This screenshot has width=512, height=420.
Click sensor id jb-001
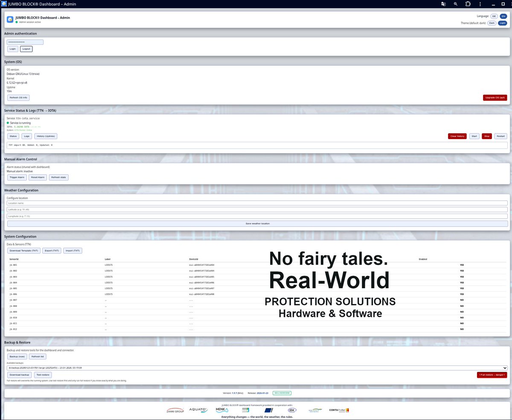pos(13,265)
